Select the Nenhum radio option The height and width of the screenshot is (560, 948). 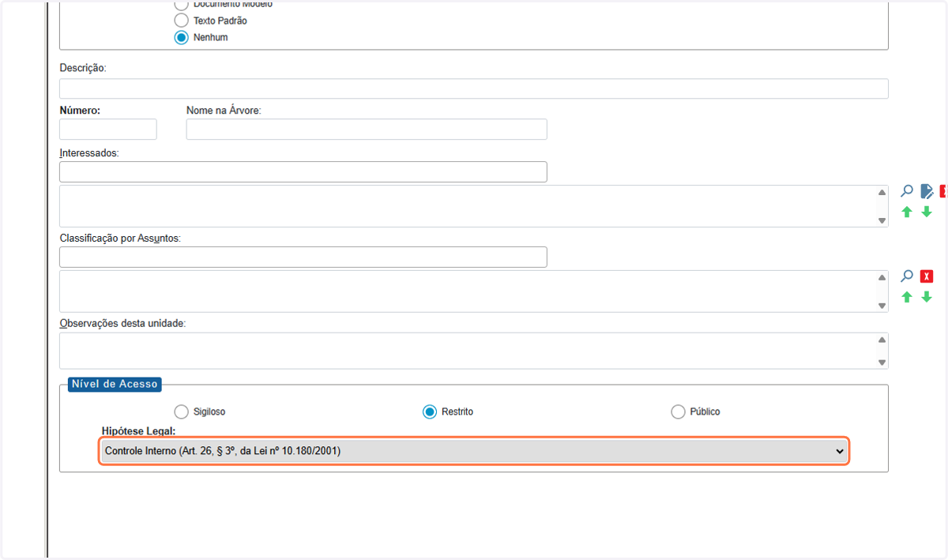182,37
